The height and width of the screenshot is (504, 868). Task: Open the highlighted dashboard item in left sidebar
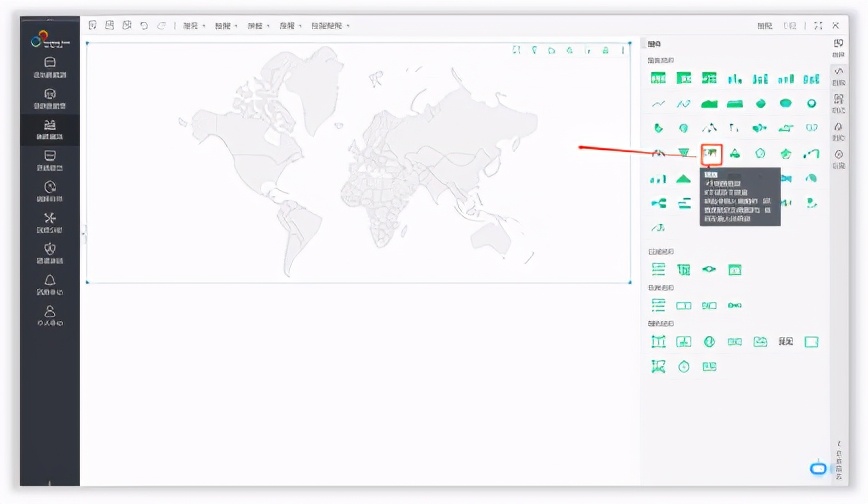point(50,130)
